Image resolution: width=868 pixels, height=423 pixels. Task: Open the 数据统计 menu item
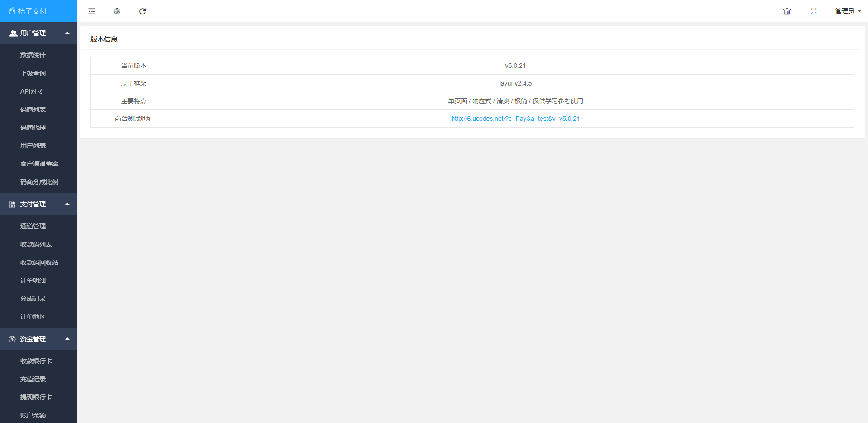pyautogui.click(x=33, y=55)
